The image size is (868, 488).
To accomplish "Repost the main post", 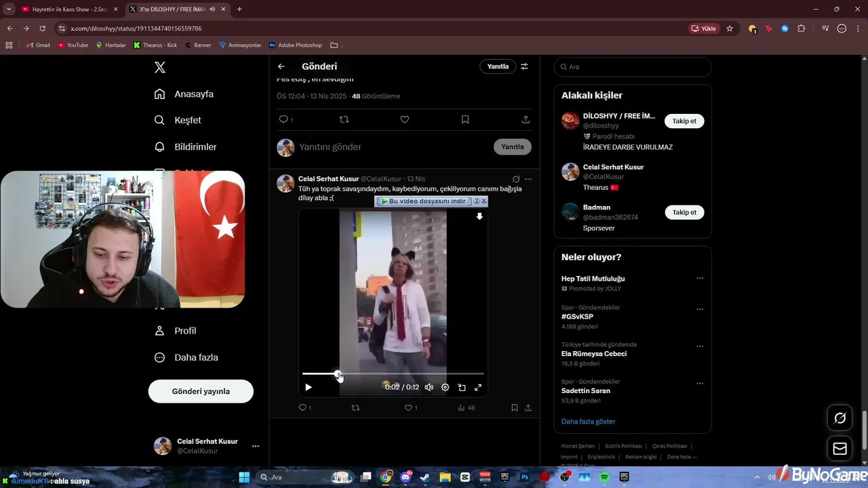I will point(344,119).
